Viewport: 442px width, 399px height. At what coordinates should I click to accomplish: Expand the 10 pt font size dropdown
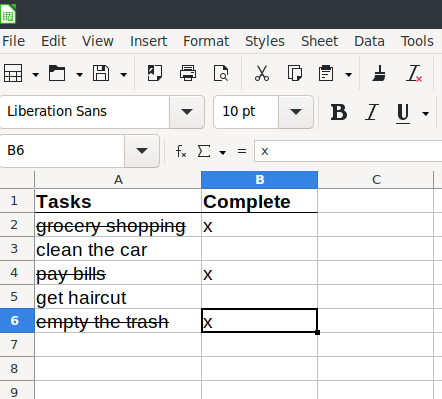tap(296, 112)
